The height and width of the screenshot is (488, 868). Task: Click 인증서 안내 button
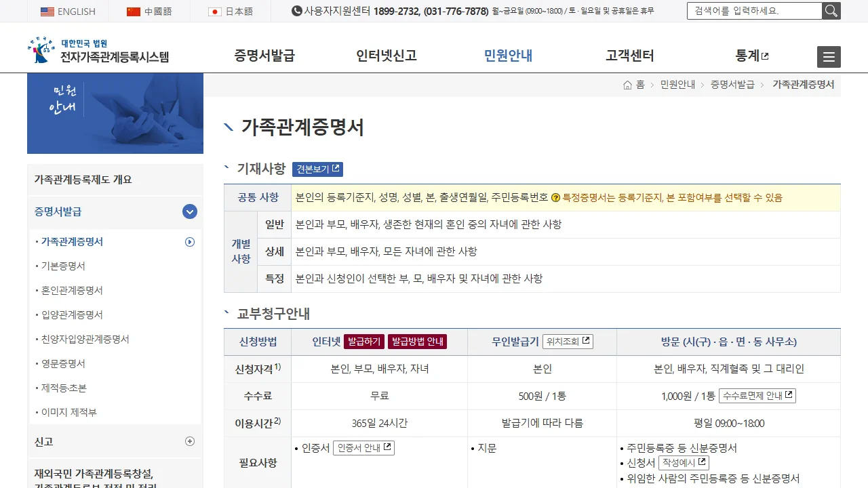pyautogui.click(x=363, y=448)
